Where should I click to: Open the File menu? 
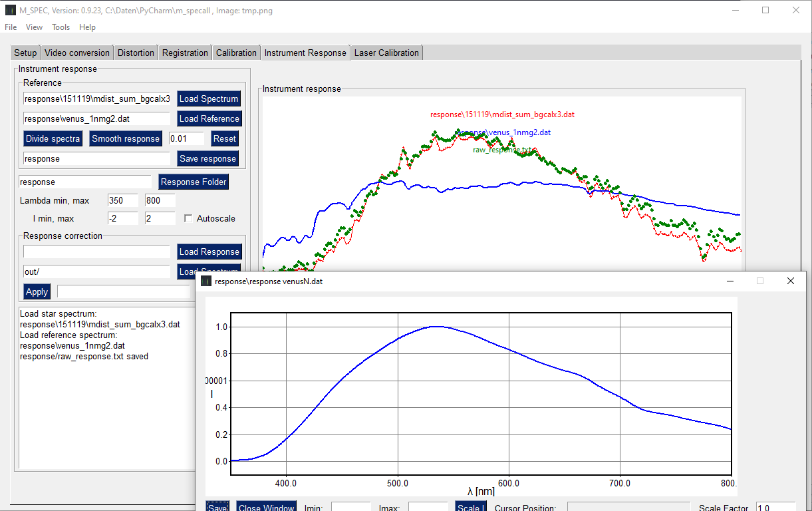click(11, 27)
